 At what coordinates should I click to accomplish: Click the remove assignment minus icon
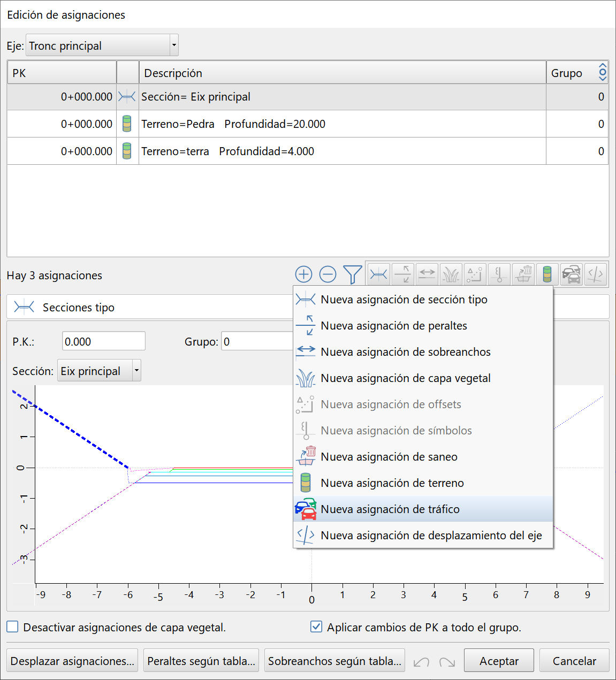pyautogui.click(x=328, y=274)
